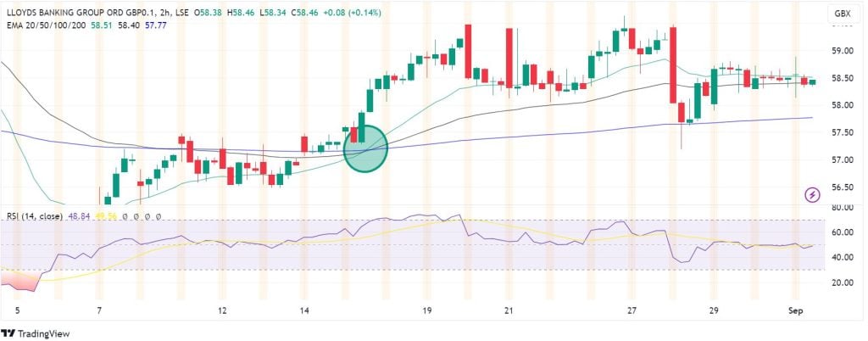Click the 80.00 RSI axis label

coord(840,208)
